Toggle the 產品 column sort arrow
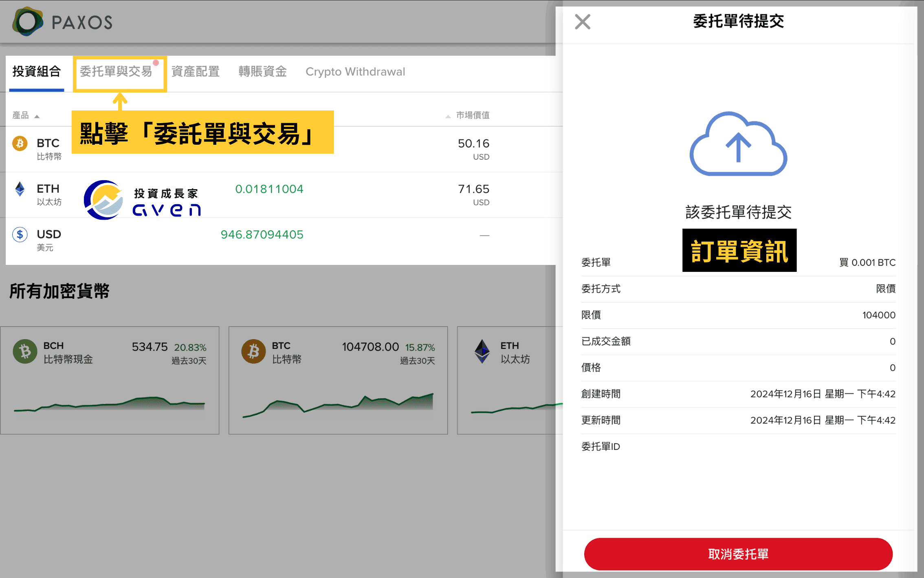The image size is (924, 578). point(37,116)
